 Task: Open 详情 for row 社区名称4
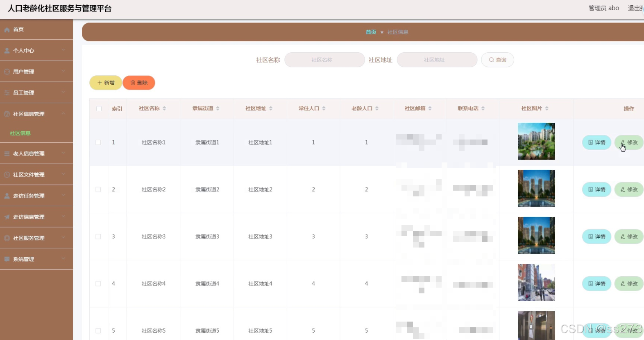[596, 284]
